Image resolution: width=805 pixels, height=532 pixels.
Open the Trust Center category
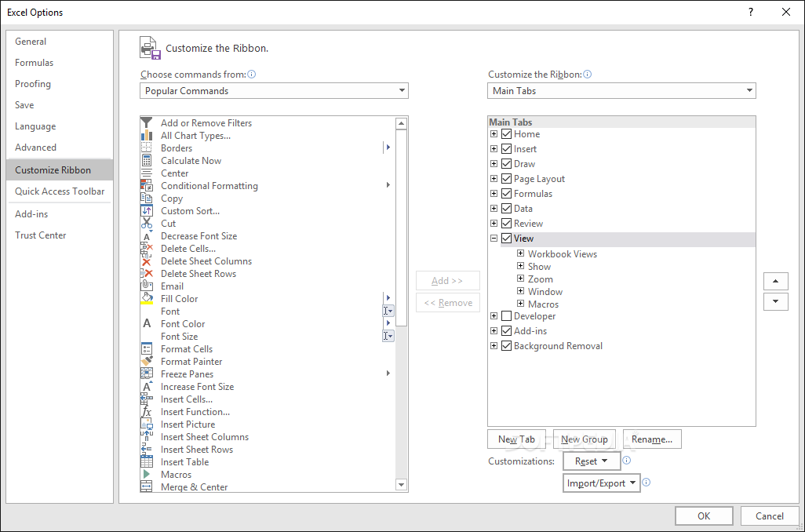[x=60, y=235]
